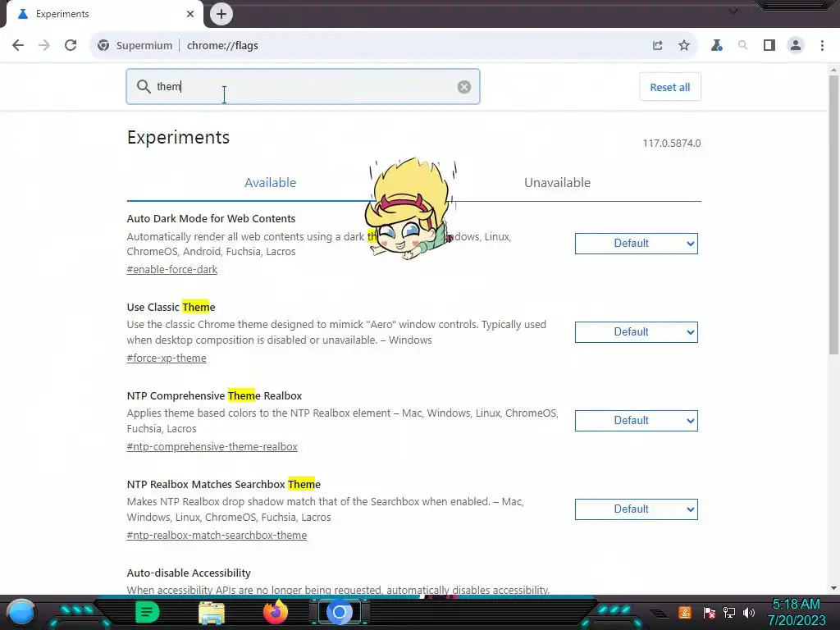Image resolution: width=840 pixels, height=630 pixels.
Task: Clear the flags search field
Action: click(464, 87)
